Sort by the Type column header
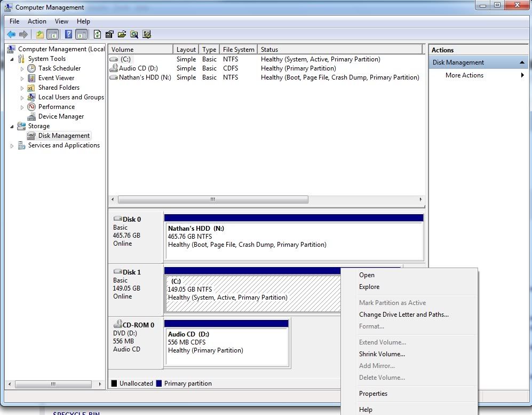 point(209,49)
